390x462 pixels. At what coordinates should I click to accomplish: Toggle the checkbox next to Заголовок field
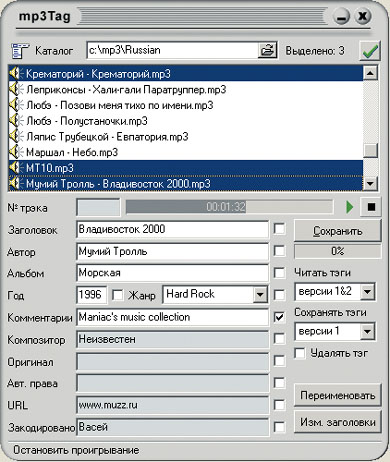tap(279, 229)
